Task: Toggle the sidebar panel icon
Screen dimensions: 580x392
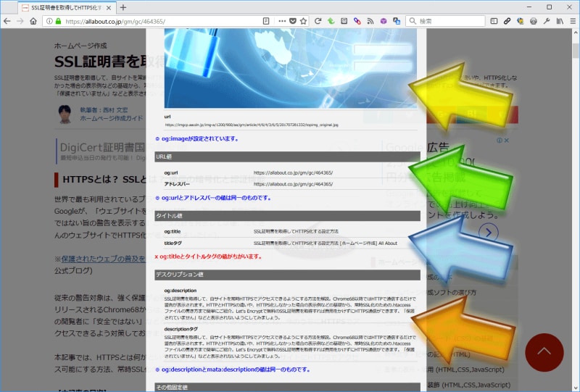Action: tap(494, 21)
